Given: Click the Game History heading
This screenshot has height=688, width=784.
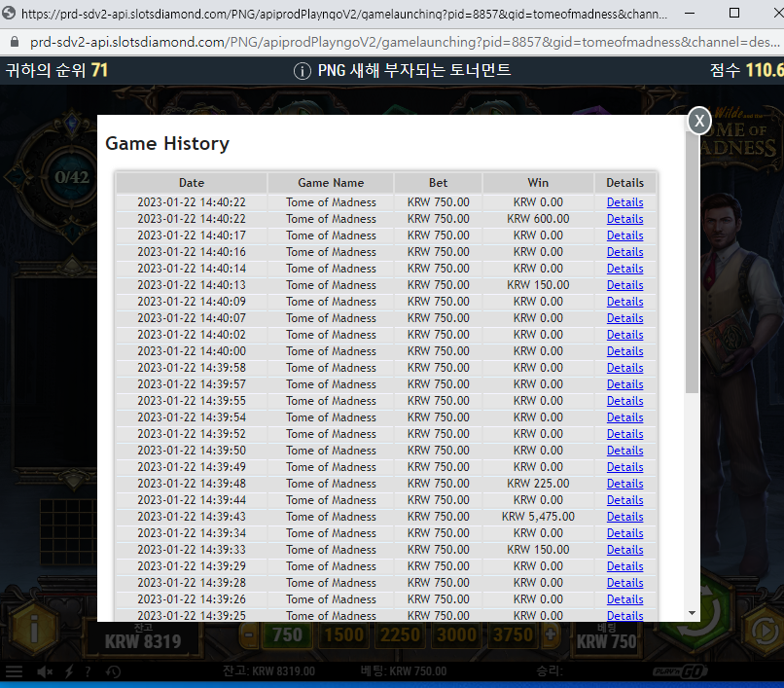Looking at the screenshot, I should tap(167, 144).
